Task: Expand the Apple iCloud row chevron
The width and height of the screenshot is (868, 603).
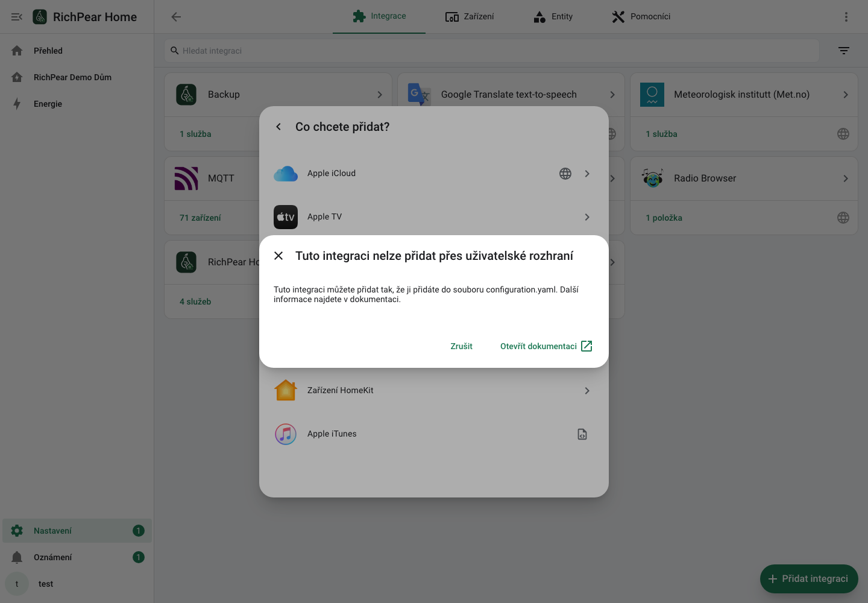Action: [x=587, y=174]
